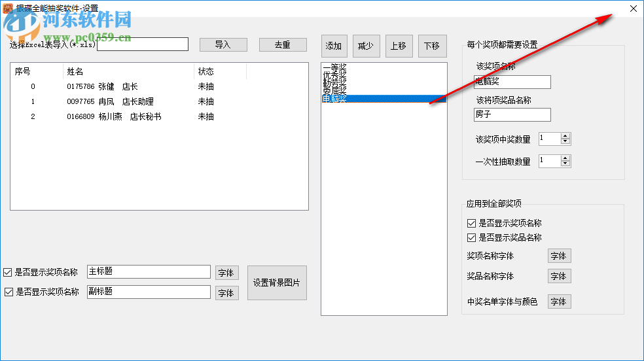Click the 字体 button beside 中奖名单字体与颜色

(x=560, y=301)
